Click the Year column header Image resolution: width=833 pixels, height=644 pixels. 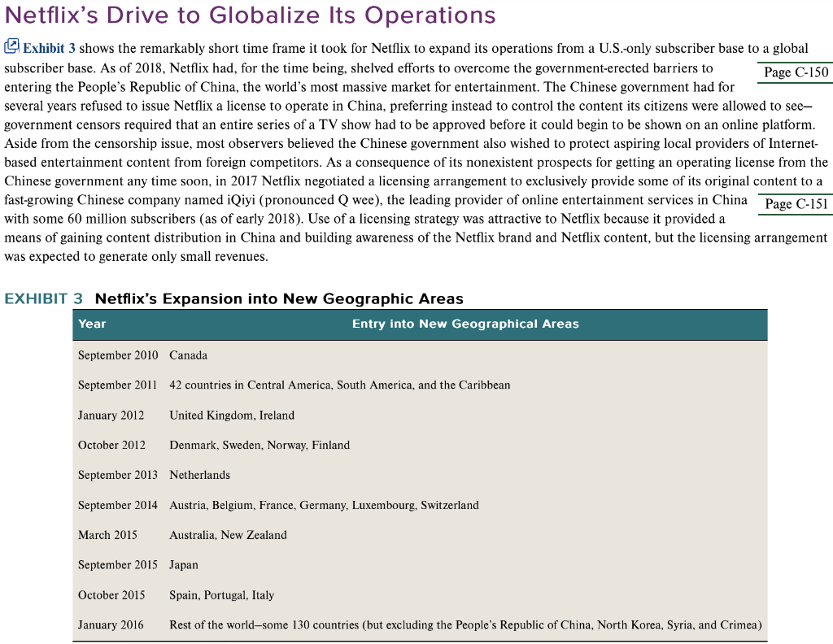point(92,324)
